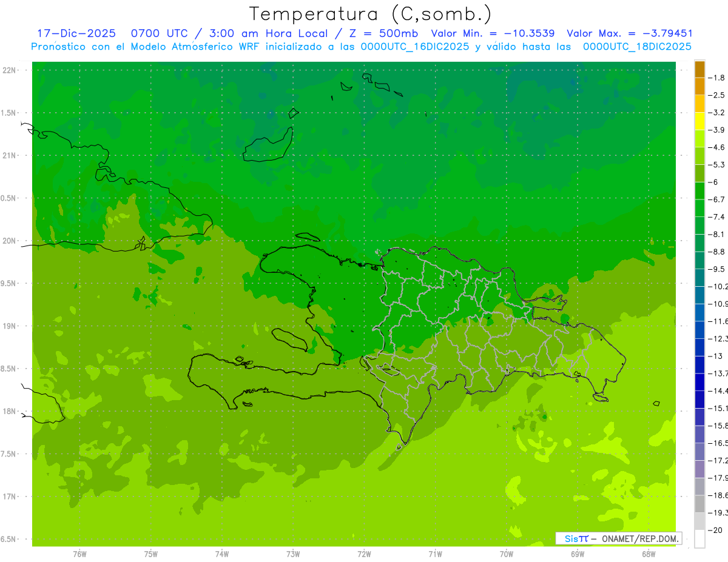728x562 pixels.
Task: Click the '22N' latitude label
Action: click(x=9, y=70)
